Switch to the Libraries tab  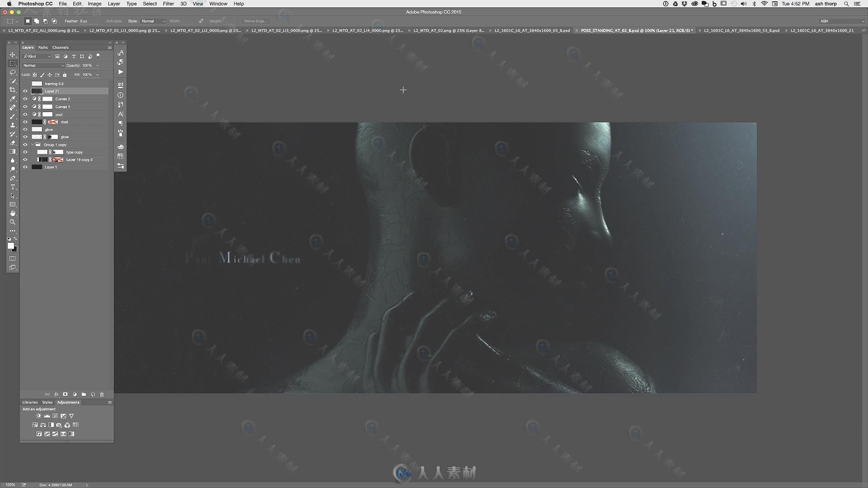[x=30, y=402]
